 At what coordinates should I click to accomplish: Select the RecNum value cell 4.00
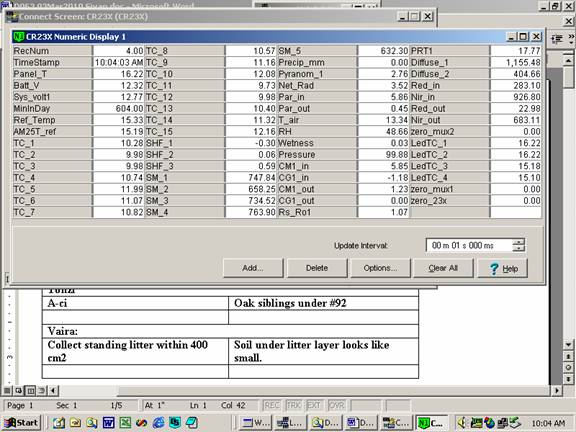point(118,51)
